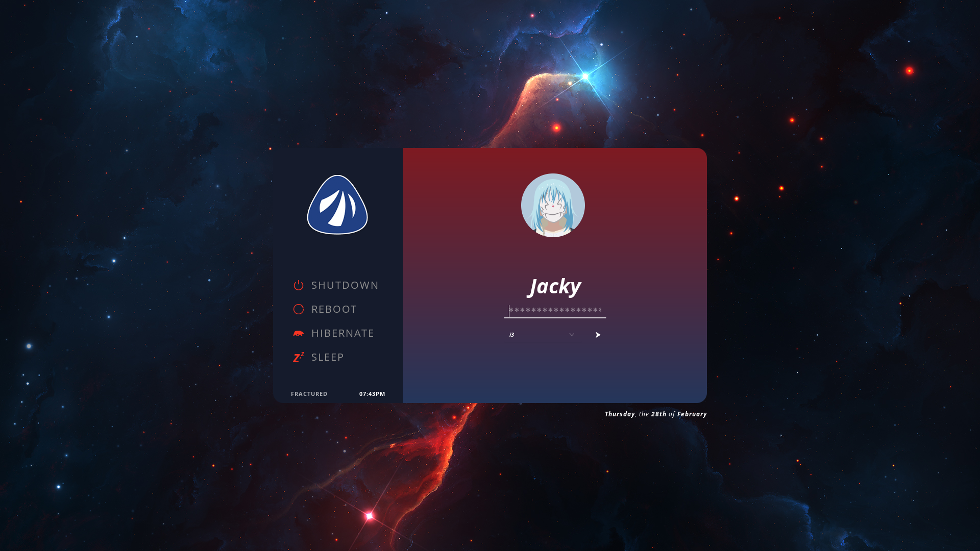Click the Antergos logo emblem
980x551 pixels.
(x=337, y=205)
